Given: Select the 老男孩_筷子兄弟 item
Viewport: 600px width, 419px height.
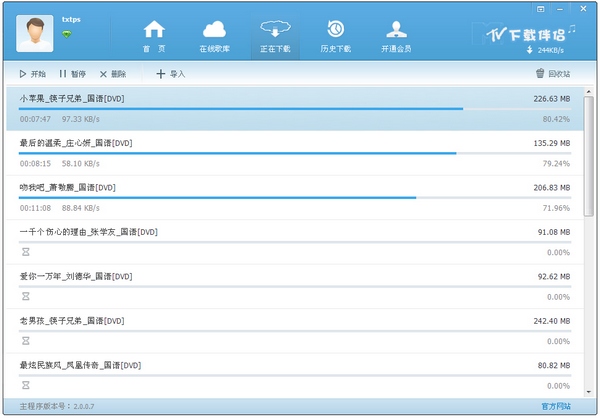Looking at the screenshot, I should pos(295,331).
